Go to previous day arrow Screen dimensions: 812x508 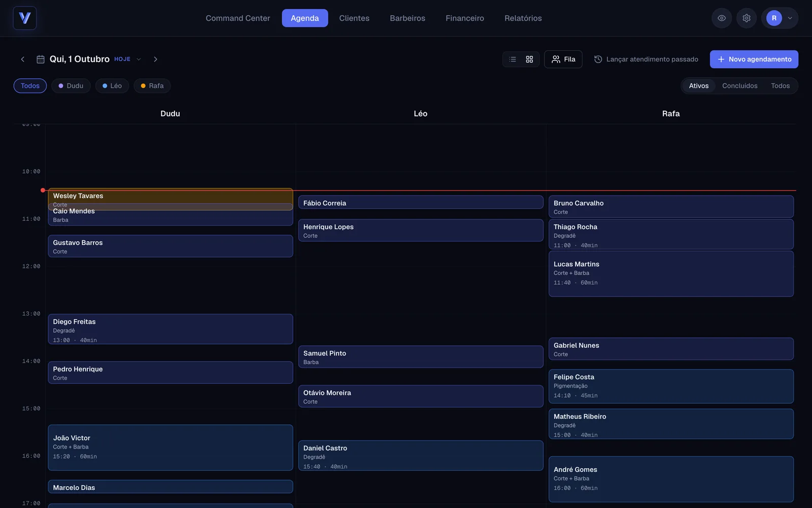[22, 59]
